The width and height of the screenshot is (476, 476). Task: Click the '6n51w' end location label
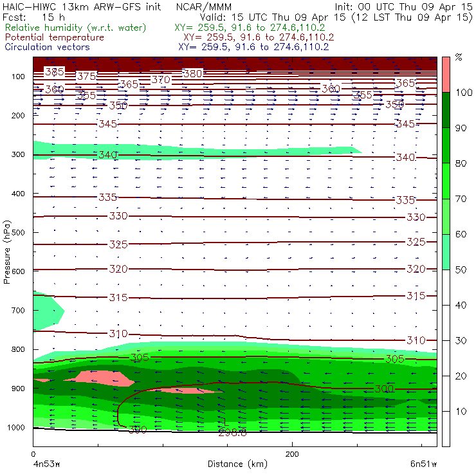click(x=423, y=464)
